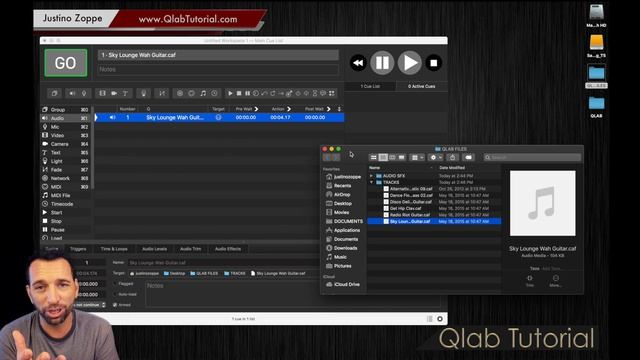Add a new Video cue from the toolbar
Image resolution: width=640 pixels, height=360 pixels.
pyautogui.click(x=102, y=93)
